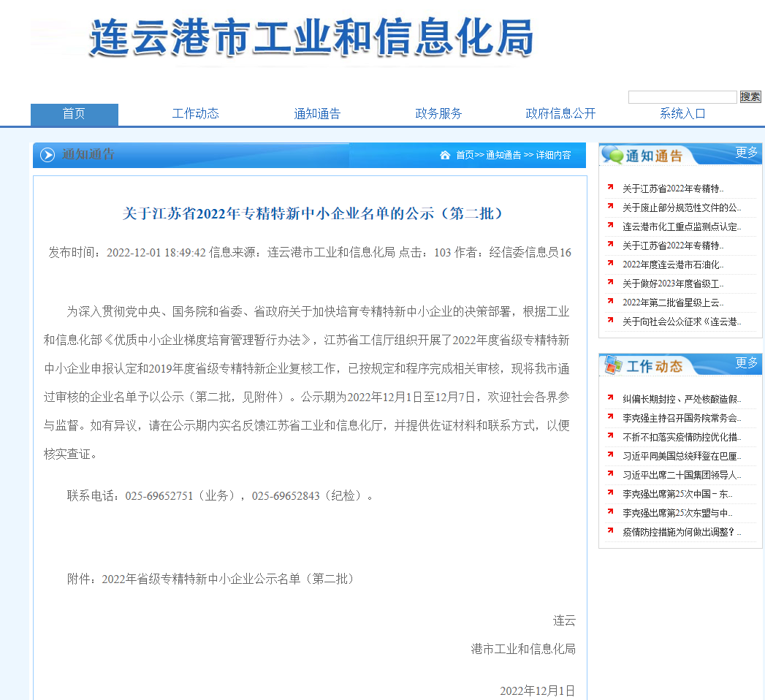Click 详细内容 in the breadcrumb
This screenshot has width=765, height=700.
[x=553, y=155]
